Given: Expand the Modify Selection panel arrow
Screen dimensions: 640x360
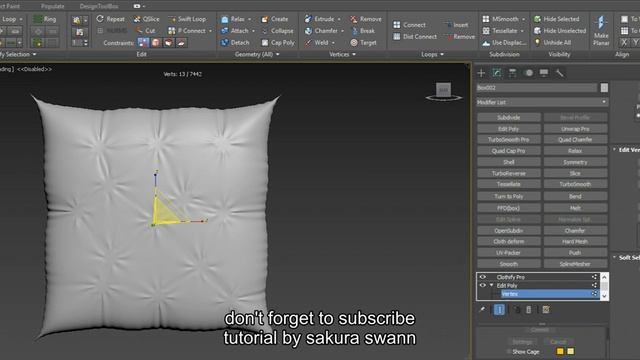Looking at the screenshot, I should (x=34, y=54).
